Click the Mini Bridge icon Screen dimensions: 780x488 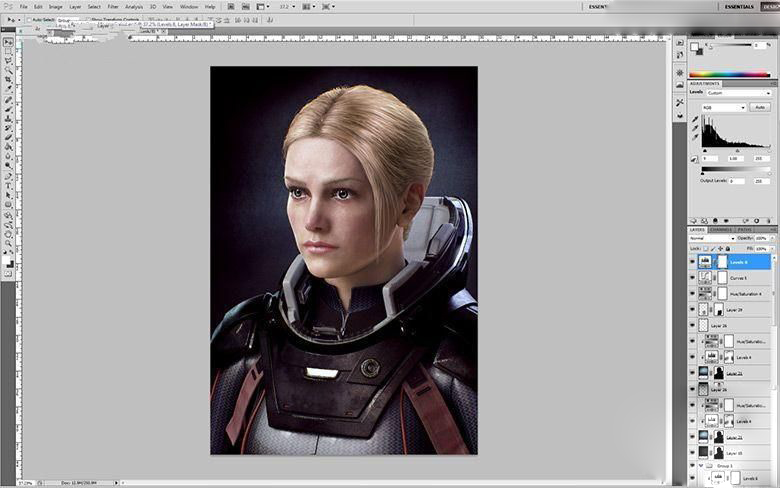(246, 7)
